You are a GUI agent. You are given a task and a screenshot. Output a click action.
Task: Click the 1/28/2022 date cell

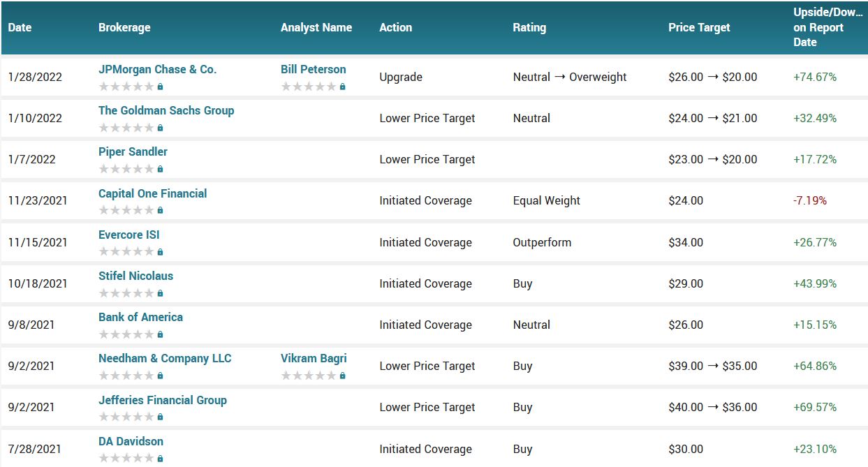click(35, 77)
